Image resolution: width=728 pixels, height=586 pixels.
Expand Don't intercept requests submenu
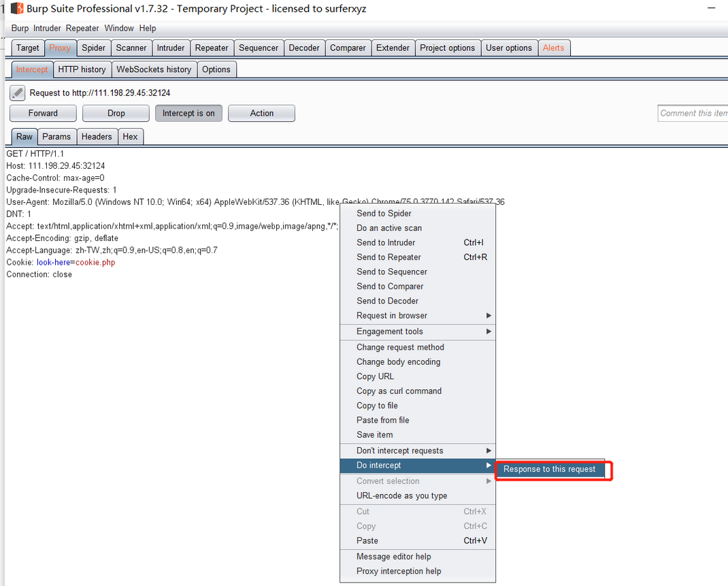(417, 451)
